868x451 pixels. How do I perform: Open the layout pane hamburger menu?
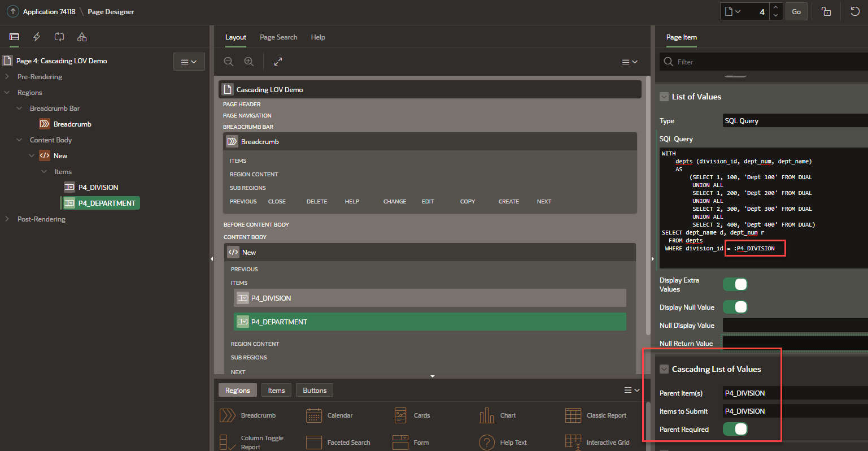click(x=630, y=62)
